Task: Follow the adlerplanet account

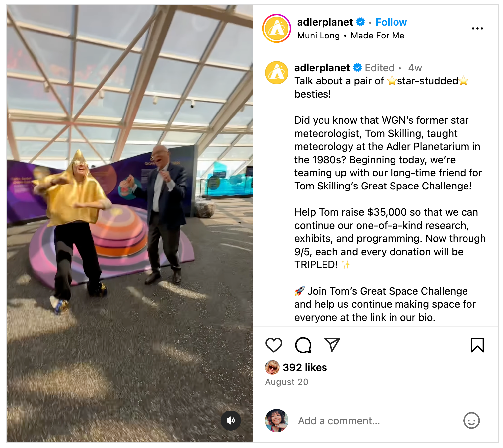Action: (x=391, y=22)
